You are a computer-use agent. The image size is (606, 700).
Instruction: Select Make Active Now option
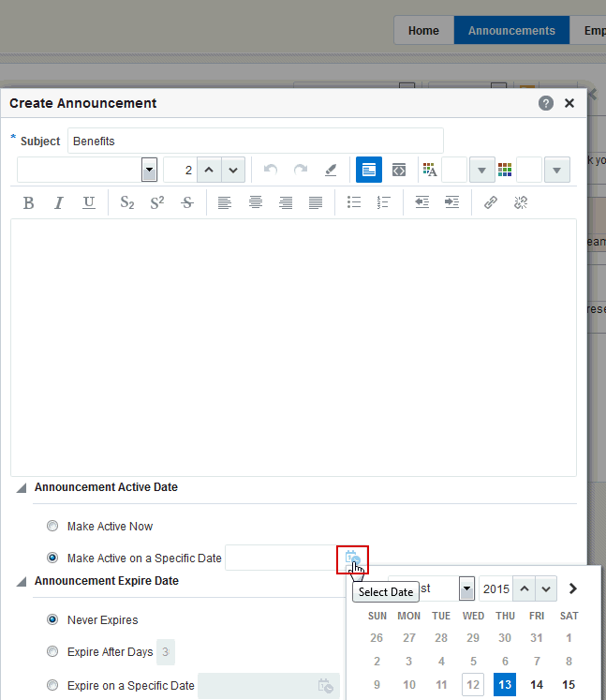pyautogui.click(x=52, y=526)
